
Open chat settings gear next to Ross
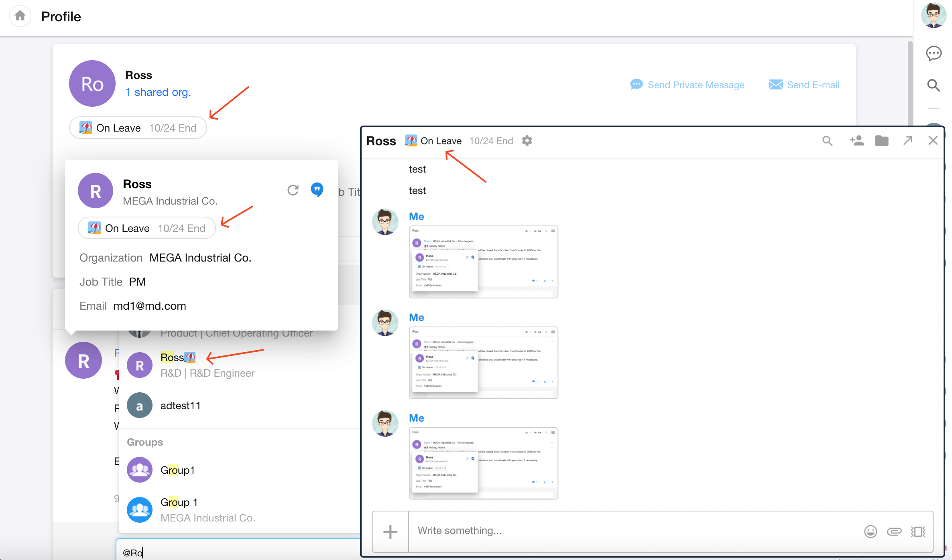point(527,141)
